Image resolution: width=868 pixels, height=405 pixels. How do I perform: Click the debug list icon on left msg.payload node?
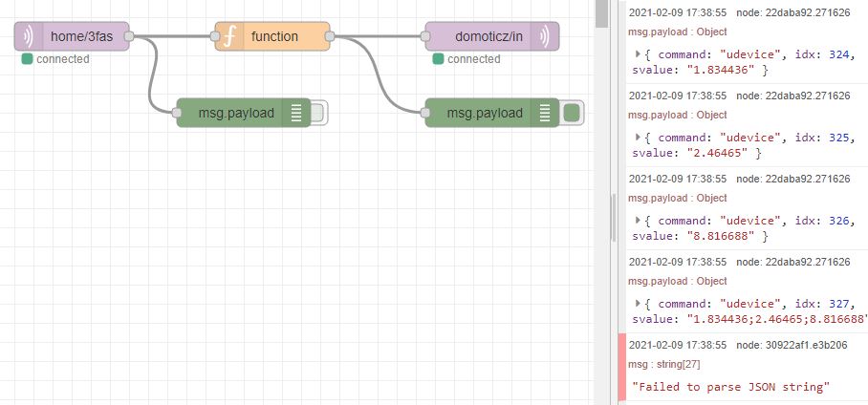[296, 113]
